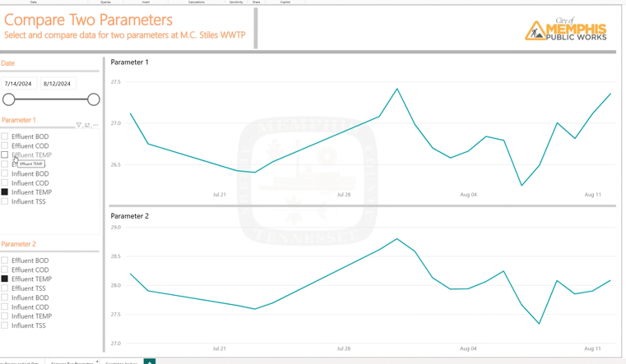This screenshot has height=364, width=626.
Task: Tick Influent COD under Parameter 2
Action: pyautogui.click(x=5, y=306)
